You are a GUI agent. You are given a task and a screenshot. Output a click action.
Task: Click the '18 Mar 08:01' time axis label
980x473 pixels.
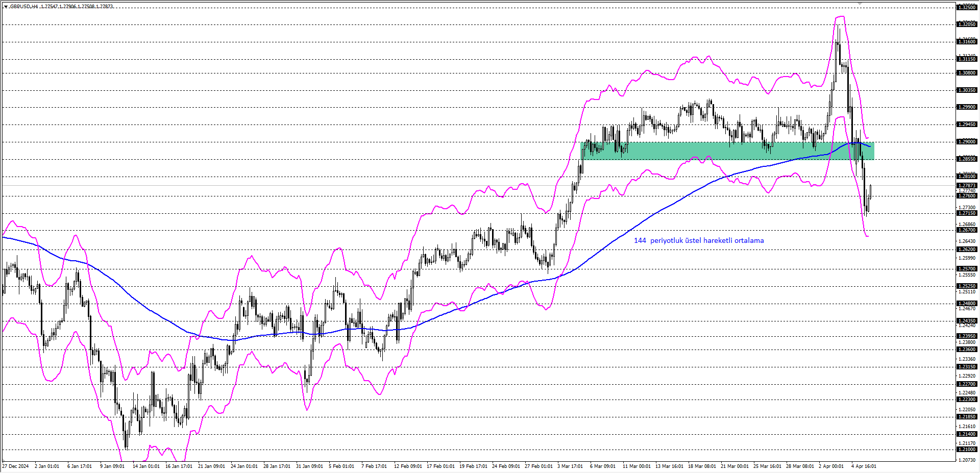(702, 466)
